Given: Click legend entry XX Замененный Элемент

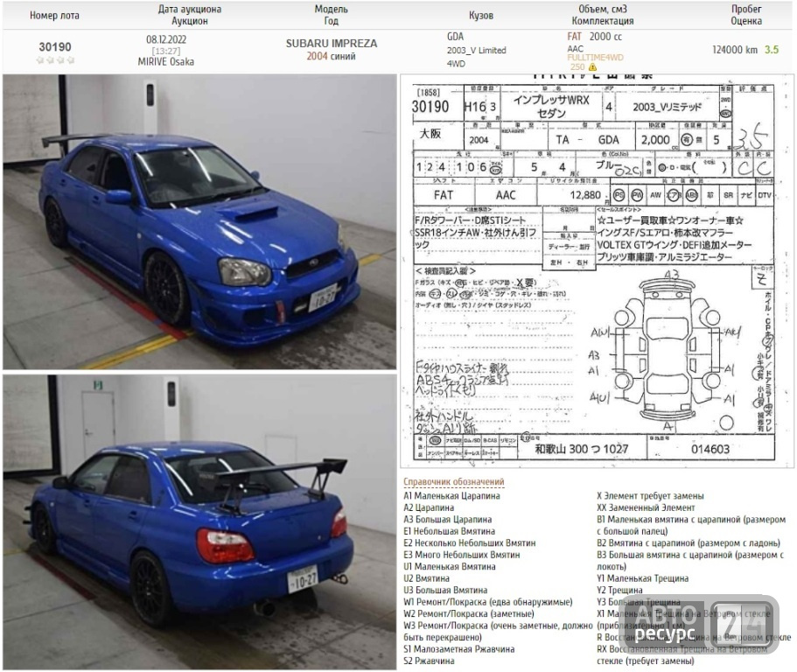Looking at the screenshot, I should click(x=646, y=507).
